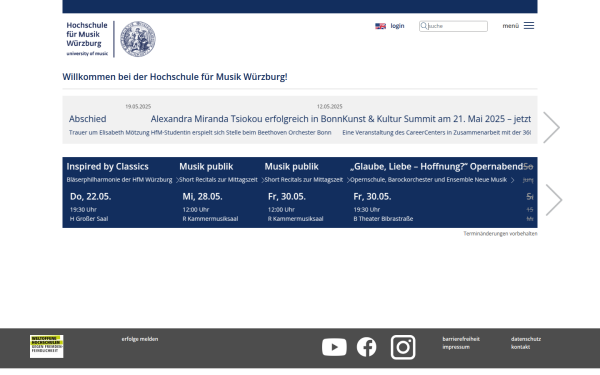Advance the news carousel with right arrow
The height and width of the screenshot is (375, 600).
(x=551, y=127)
